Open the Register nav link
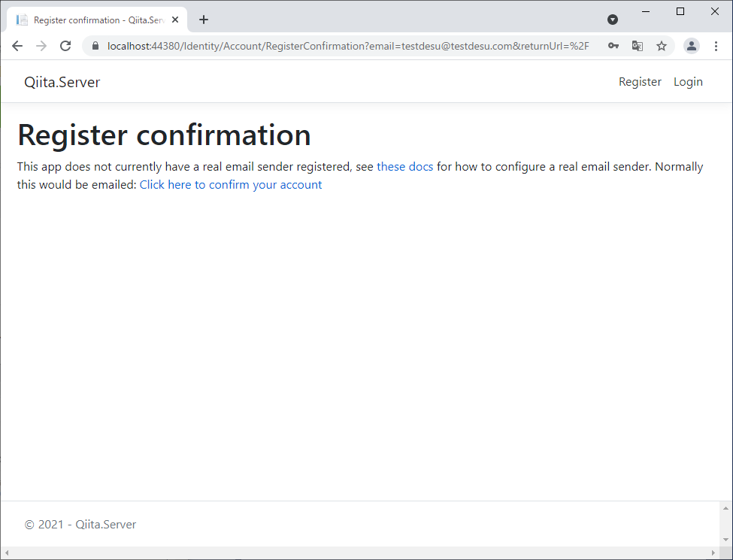This screenshot has height=560, width=733. coord(640,82)
